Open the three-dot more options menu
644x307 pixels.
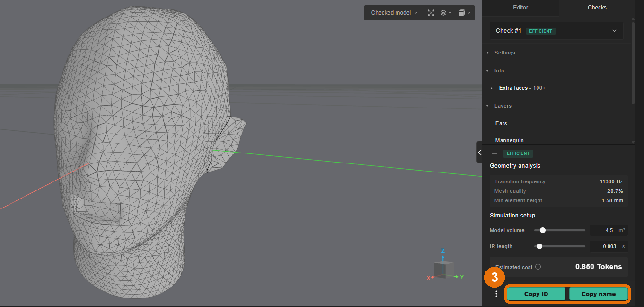point(496,294)
